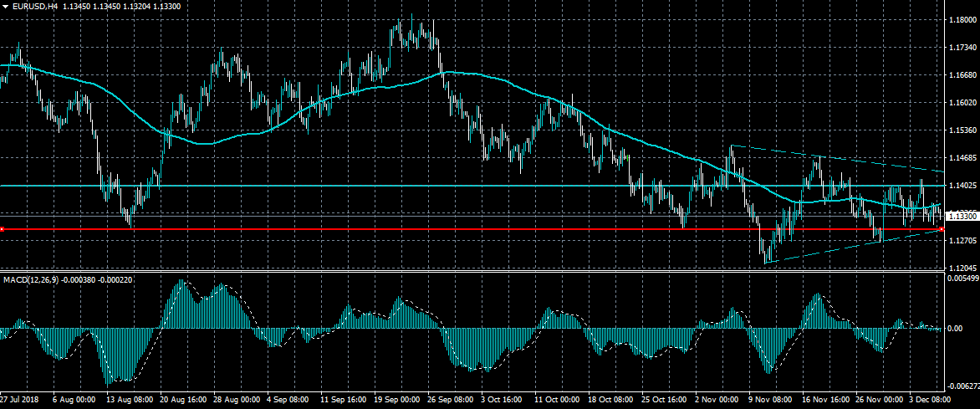This screenshot has height=409, width=980.
Task: Click the 1.16020 price axis label
Action: tap(962, 103)
